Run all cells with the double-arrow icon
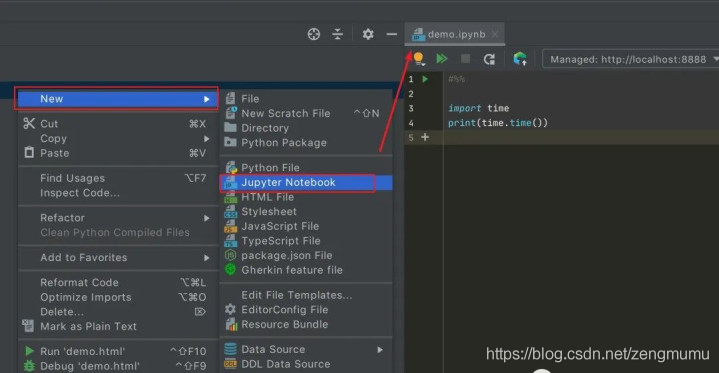 [x=442, y=59]
